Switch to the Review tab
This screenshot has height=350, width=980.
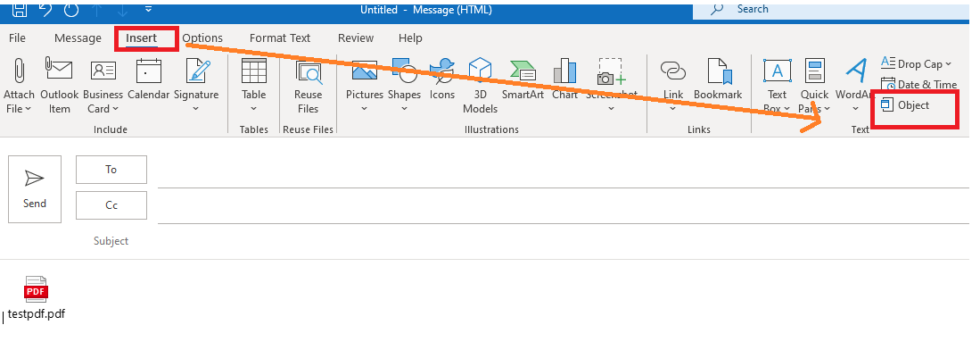pyautogui.click(x=356, y=38)
